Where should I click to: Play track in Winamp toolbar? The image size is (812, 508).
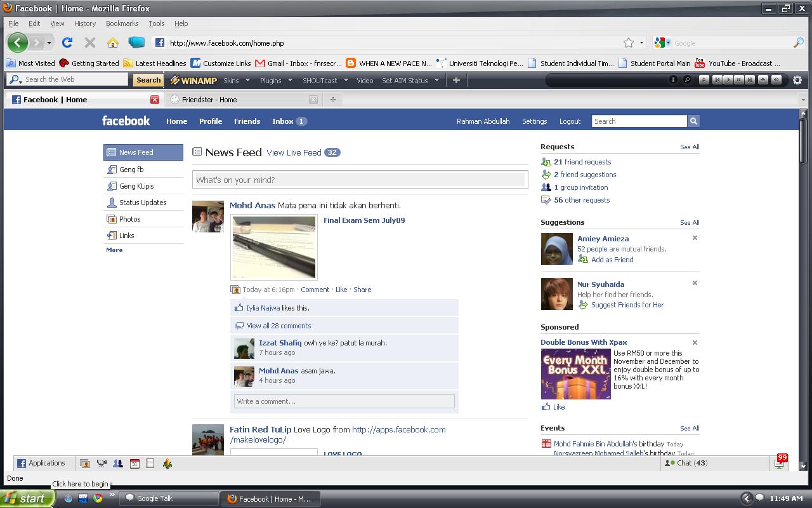click(728, 80)
